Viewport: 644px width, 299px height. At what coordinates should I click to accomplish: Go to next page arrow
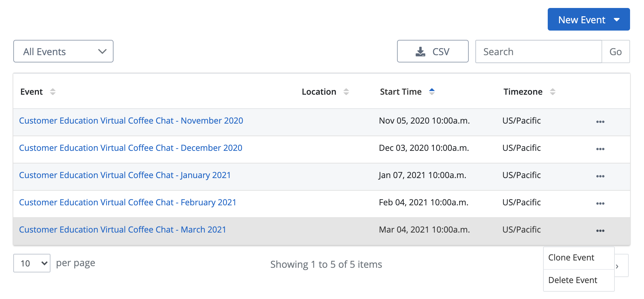click(621, 266)
